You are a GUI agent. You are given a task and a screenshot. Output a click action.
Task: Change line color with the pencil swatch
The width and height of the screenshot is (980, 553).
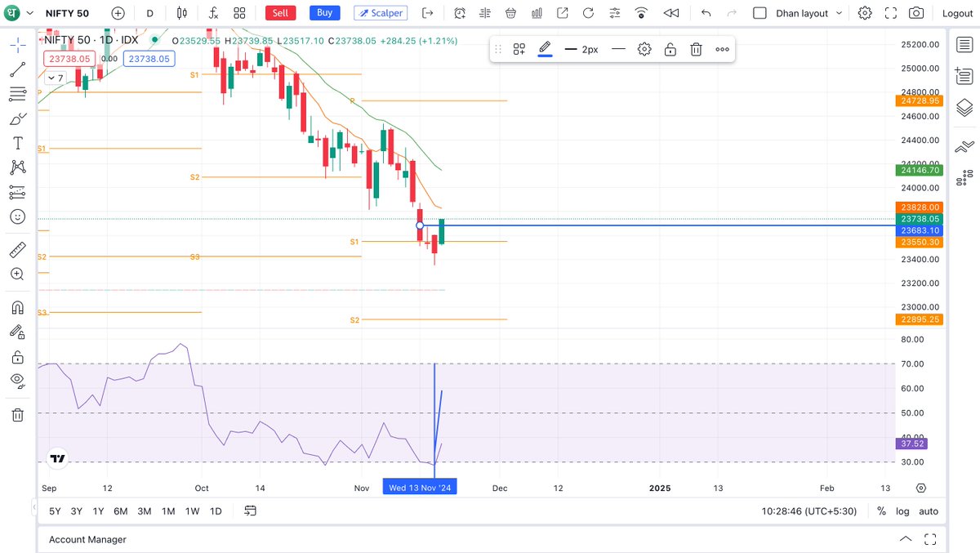tap(545, 49)
